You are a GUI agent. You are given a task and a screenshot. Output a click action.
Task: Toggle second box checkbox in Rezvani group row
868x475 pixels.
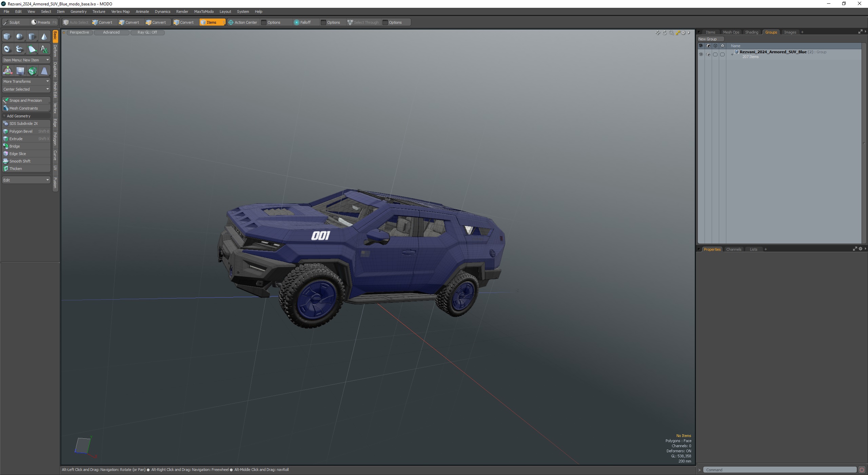722,54
